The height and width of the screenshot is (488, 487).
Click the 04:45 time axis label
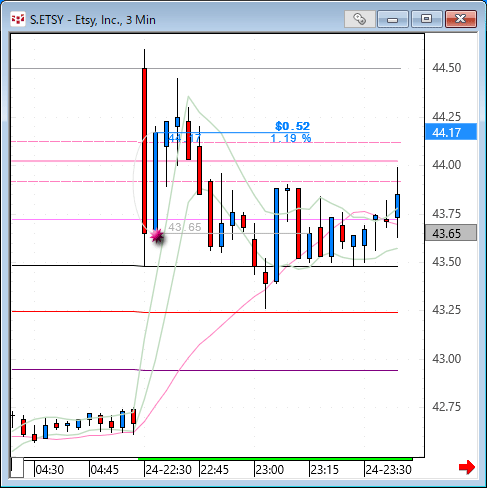click(104, 470)
